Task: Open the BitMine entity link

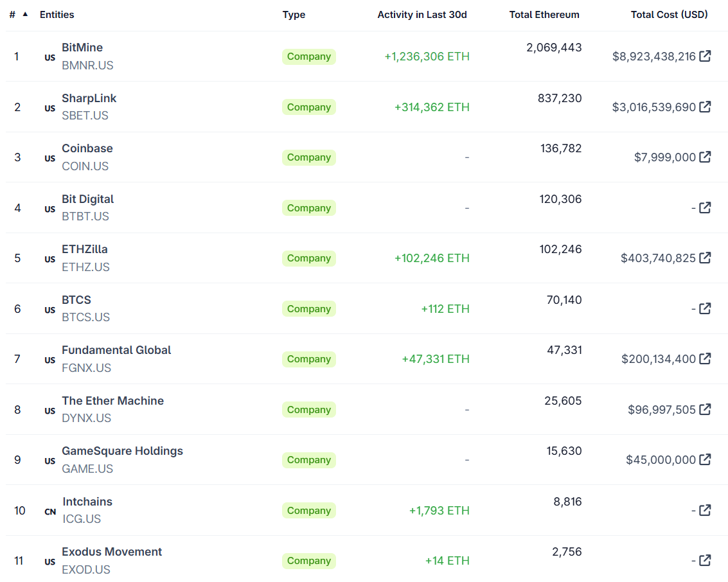Action: tap(82, 48)
